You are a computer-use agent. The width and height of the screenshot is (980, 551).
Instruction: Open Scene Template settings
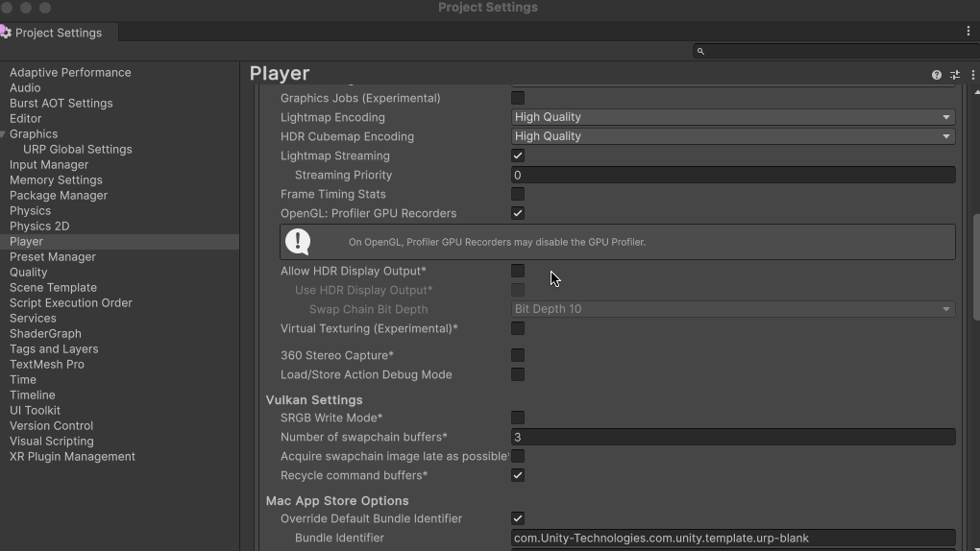point(53,287)
